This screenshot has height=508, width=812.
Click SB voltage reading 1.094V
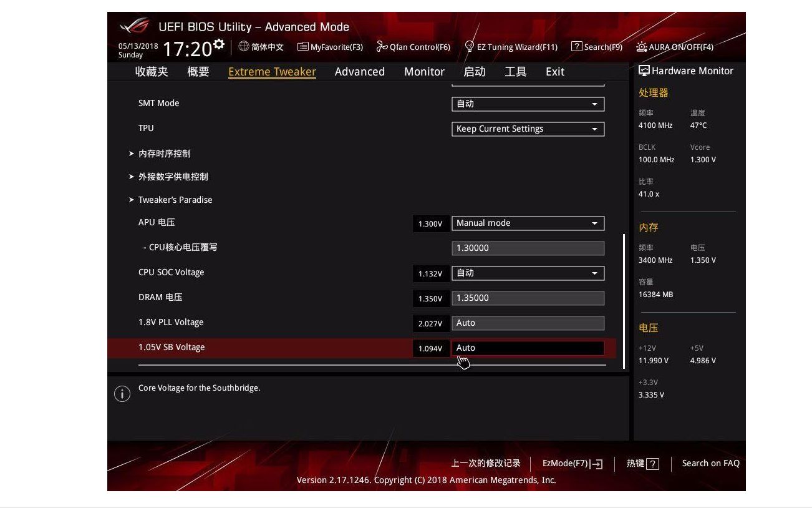point(430,348)
